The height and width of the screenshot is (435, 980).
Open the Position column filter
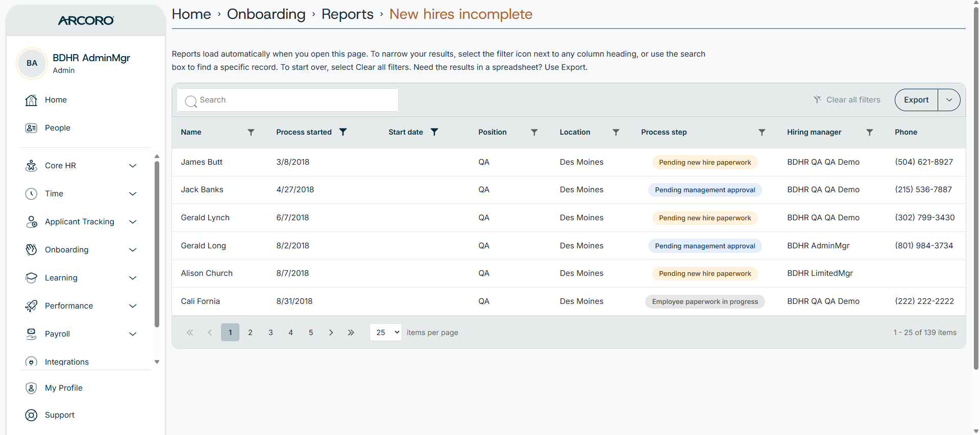coord(534,132)
